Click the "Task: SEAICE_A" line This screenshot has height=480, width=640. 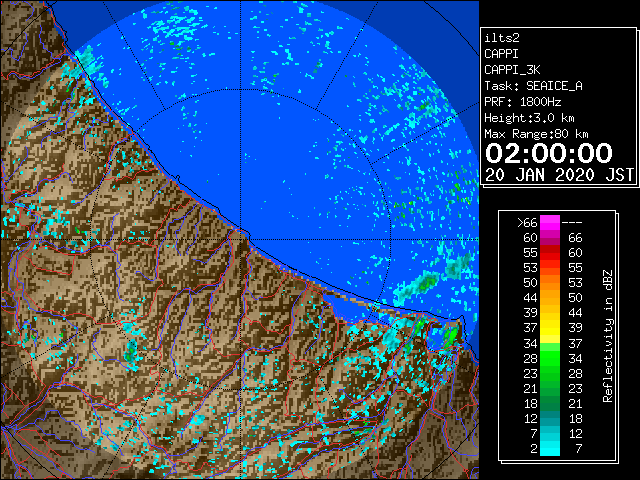[533, 86]
